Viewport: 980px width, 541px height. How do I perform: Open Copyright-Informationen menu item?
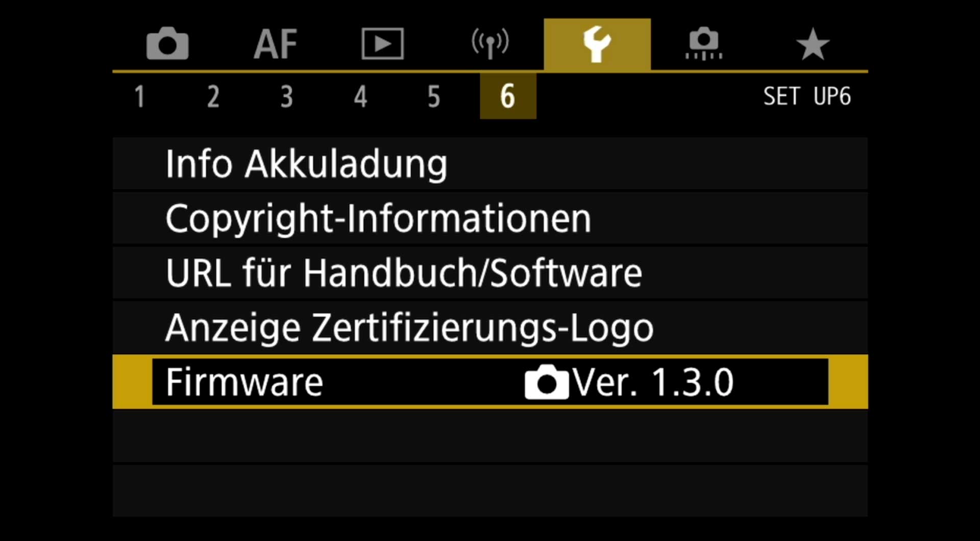[490, 218]
